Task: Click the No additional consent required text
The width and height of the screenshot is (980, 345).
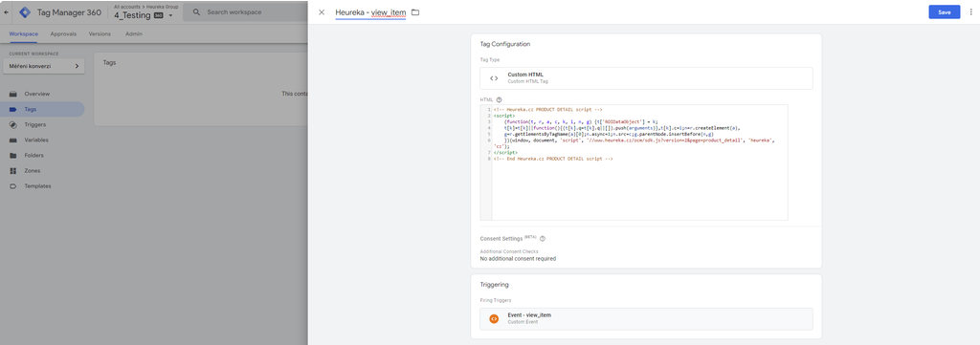Action: [518, 258]
